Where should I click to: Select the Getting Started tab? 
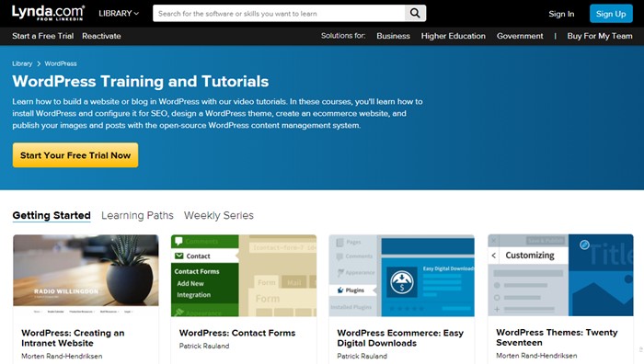[52, 215]
